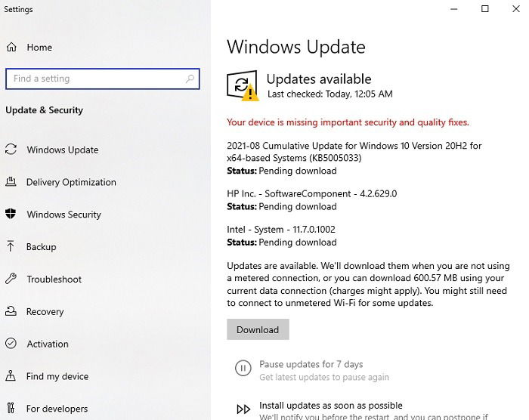Click Install updates as soon as possible
The width and height of the screenshot is (529, 420).
click(331, 406)
